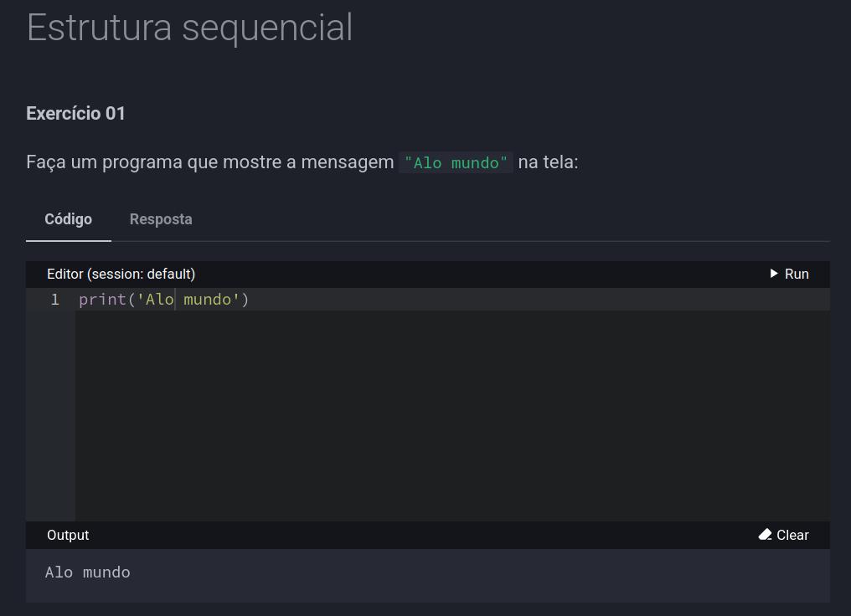Viewport: 851px width, 616px height.
Task: Clear the output using the Clear button
Action: point(783,535)
